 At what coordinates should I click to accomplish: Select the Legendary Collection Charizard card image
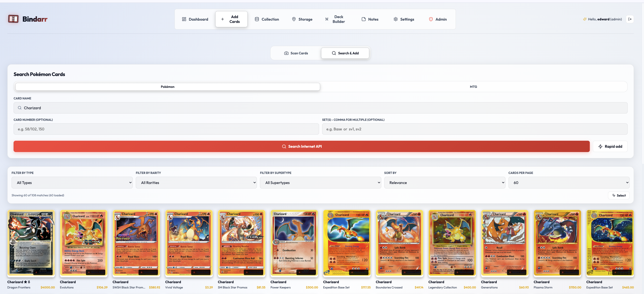tap(452, 243)
